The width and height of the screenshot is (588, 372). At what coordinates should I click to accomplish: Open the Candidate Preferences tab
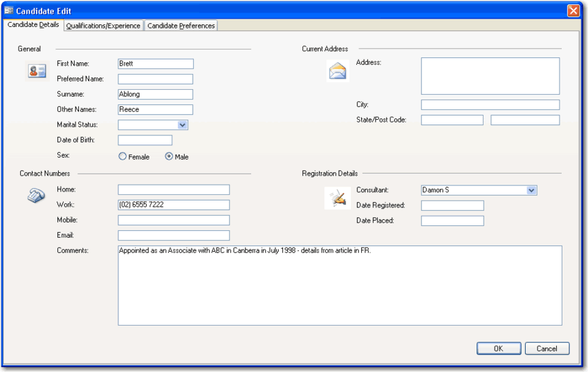181,26
